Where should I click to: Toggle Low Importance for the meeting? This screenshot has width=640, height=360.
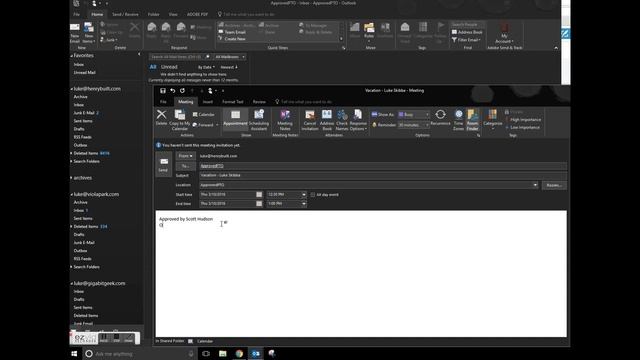coord(522,127)
